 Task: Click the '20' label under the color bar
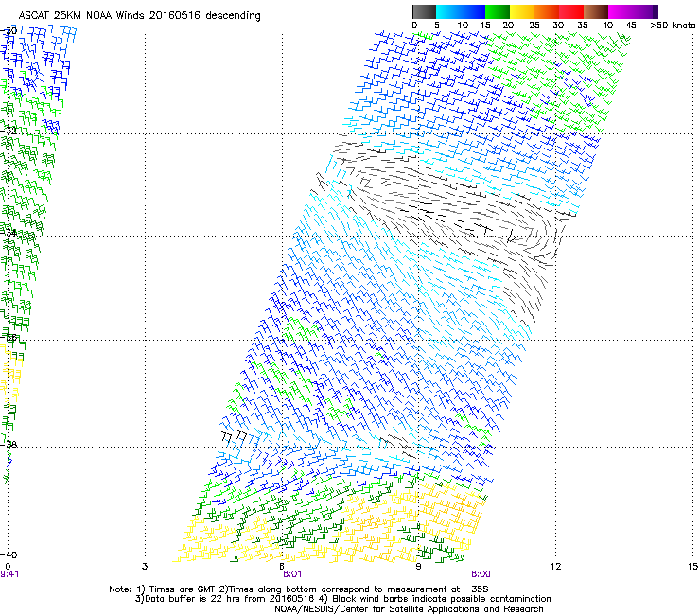[x=508, y=26]
